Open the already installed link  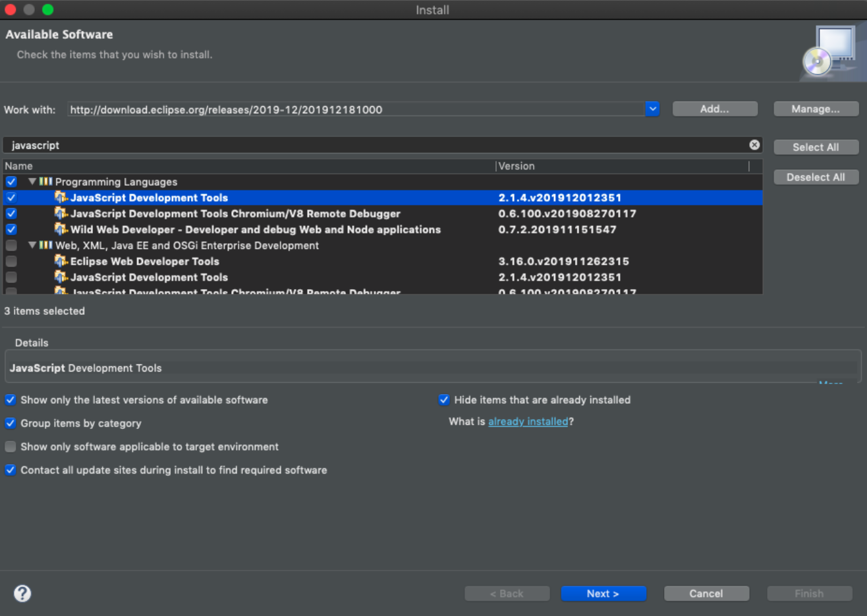pyautogui.click(x=528, y=422)
